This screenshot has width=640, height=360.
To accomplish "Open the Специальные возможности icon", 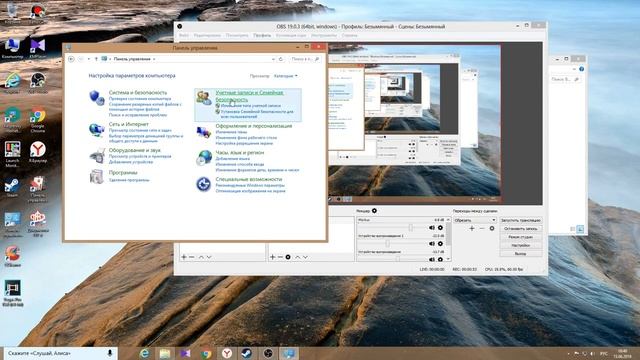I will coord(203,184).
